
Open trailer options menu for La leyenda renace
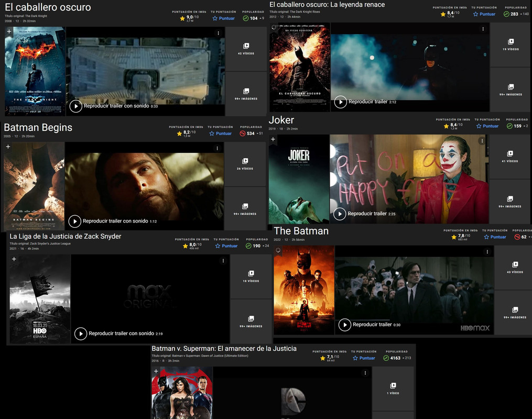pyautogui.click(x=483, y=29)
